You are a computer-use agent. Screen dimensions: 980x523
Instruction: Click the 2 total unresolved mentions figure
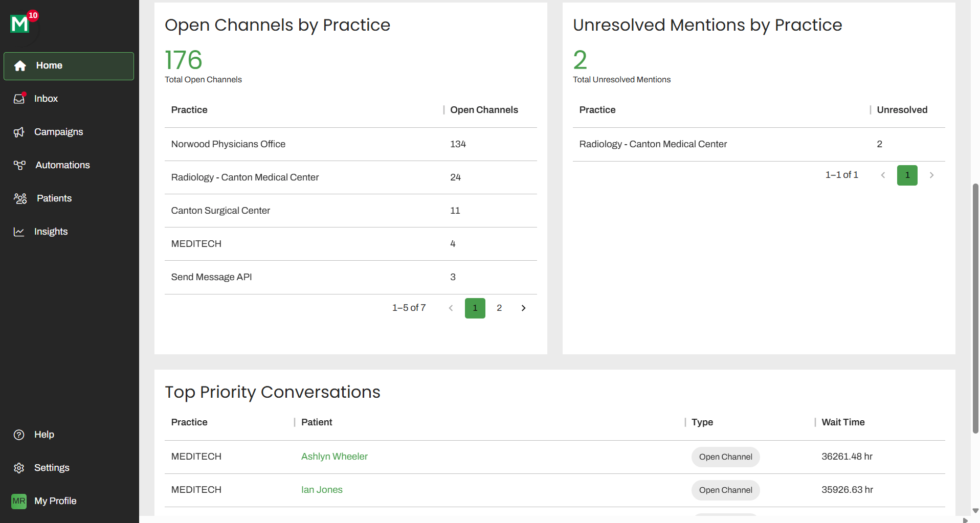point(580,60)
